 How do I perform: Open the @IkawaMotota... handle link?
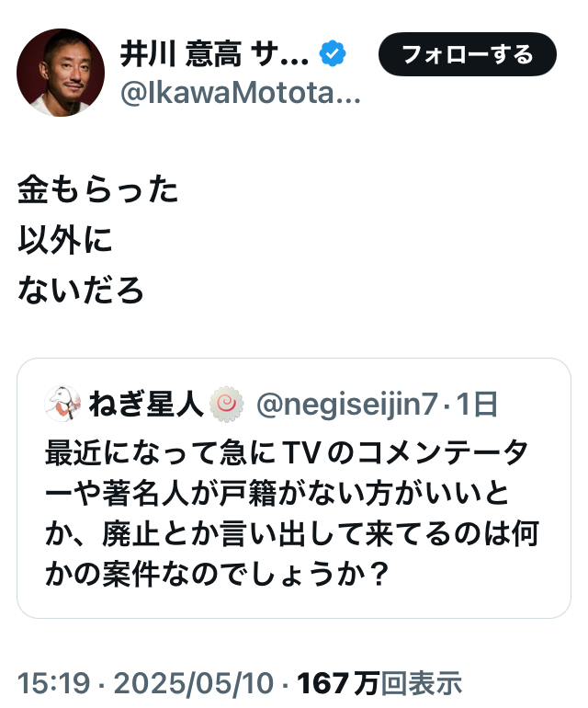(x=240, y=93)
